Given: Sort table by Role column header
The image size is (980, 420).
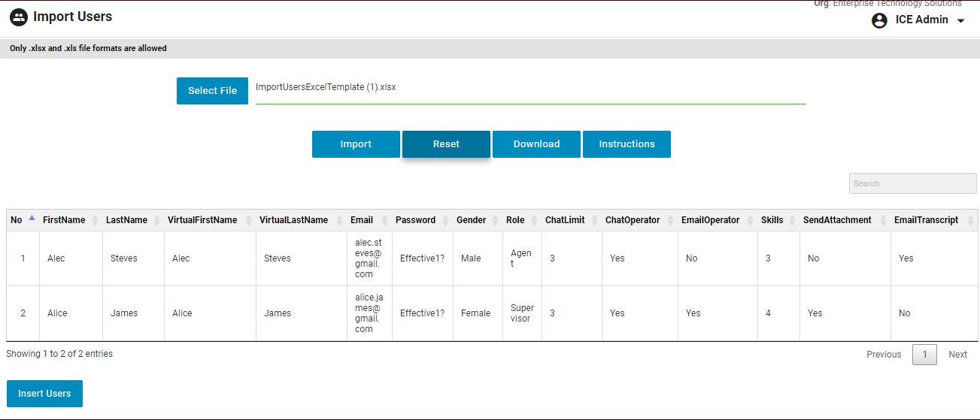Looking at the screenshot, I should 515,220.
